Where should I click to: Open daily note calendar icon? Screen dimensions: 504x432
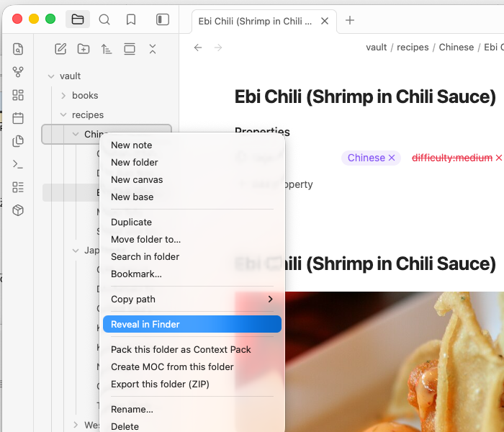coord(18,118)
